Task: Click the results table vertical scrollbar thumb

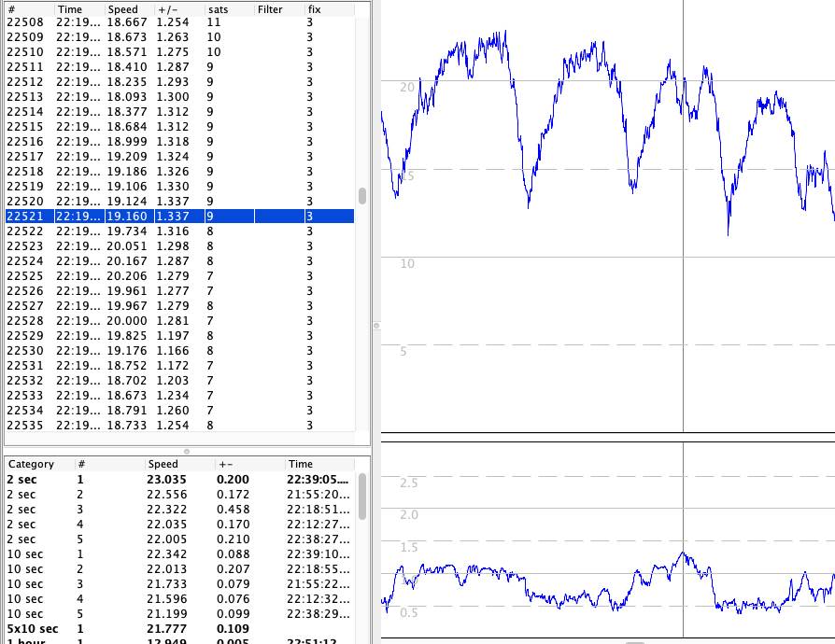Action: pyautogui.click(x=362, y=495)
